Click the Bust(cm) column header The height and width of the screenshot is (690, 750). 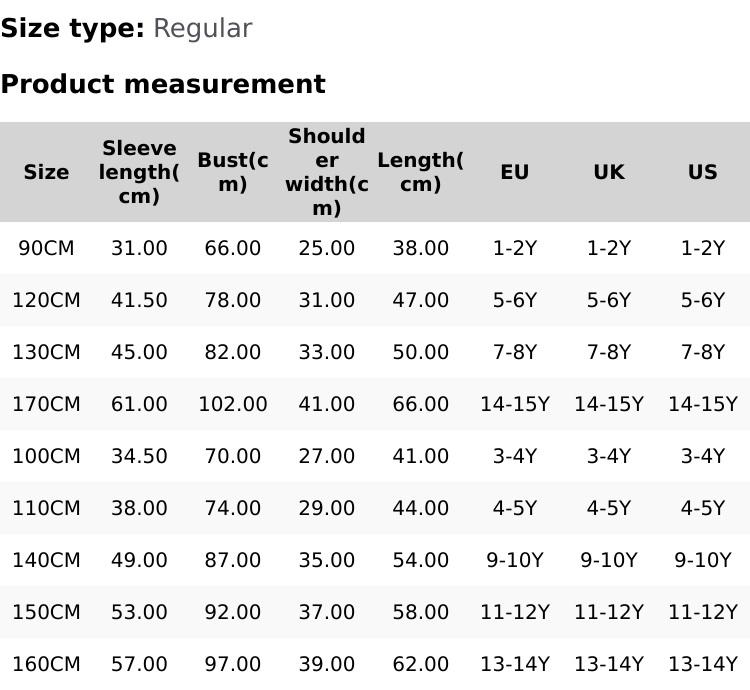click(233, 172)
